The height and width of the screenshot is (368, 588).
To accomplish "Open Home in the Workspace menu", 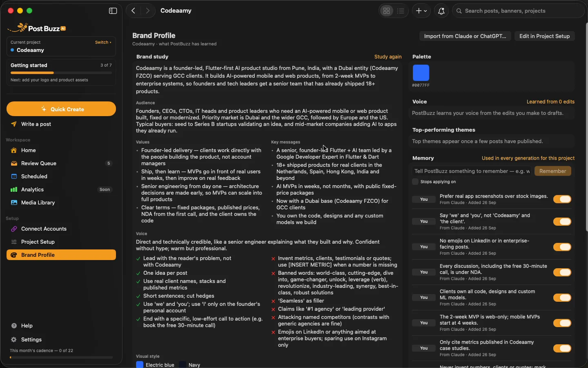I will (61, 150).
